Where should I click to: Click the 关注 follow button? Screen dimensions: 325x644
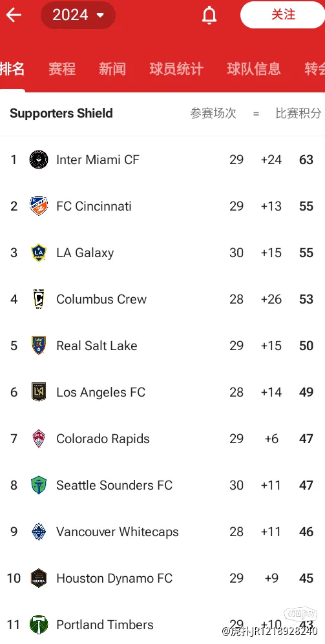tap(283, 15)
